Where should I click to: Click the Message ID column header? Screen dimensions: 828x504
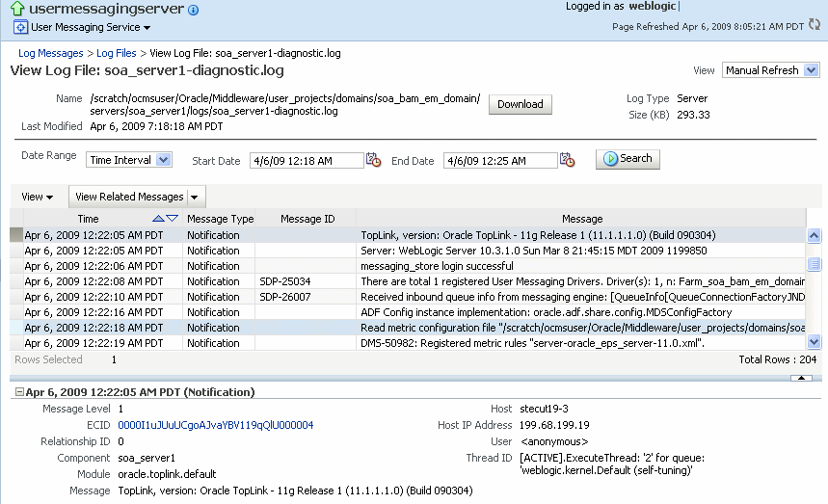click(307, 219)
